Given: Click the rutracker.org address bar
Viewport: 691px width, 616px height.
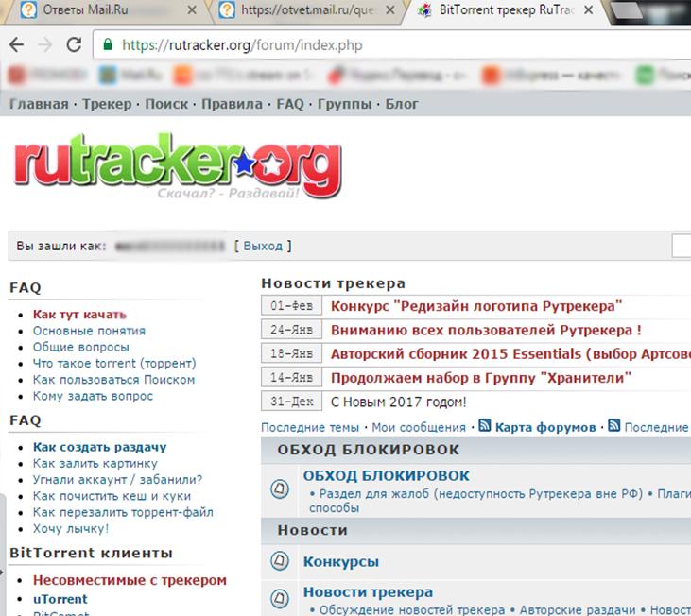Looking at the screenshot, I should pos(392,45).
